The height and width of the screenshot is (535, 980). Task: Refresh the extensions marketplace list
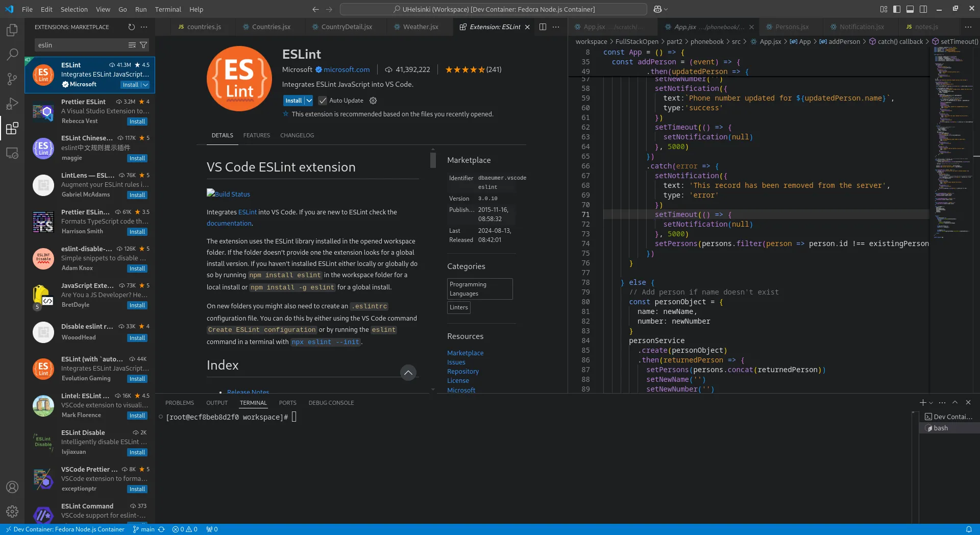click(132, 27)
